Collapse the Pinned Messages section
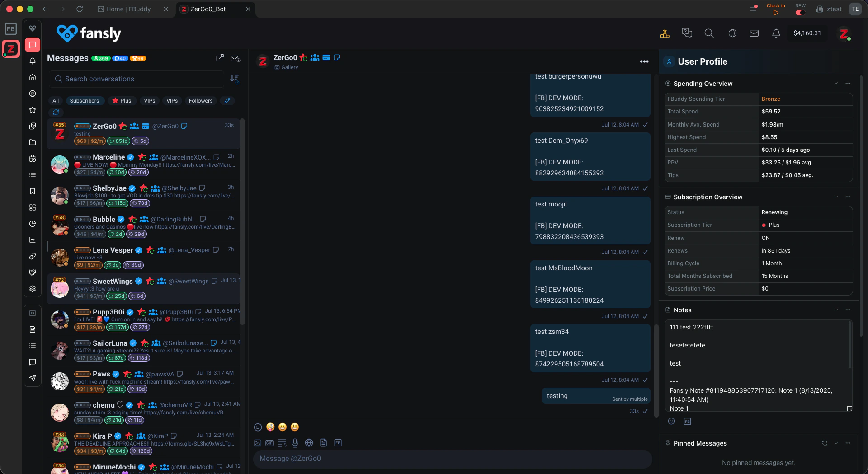The width and height of the screenshot is (868, 474). point(836,443)
